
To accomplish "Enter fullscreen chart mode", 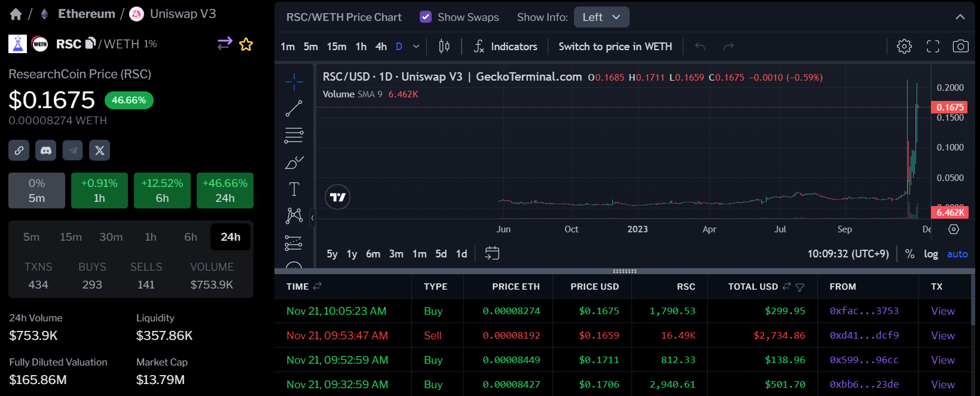I will pos(933,47).
